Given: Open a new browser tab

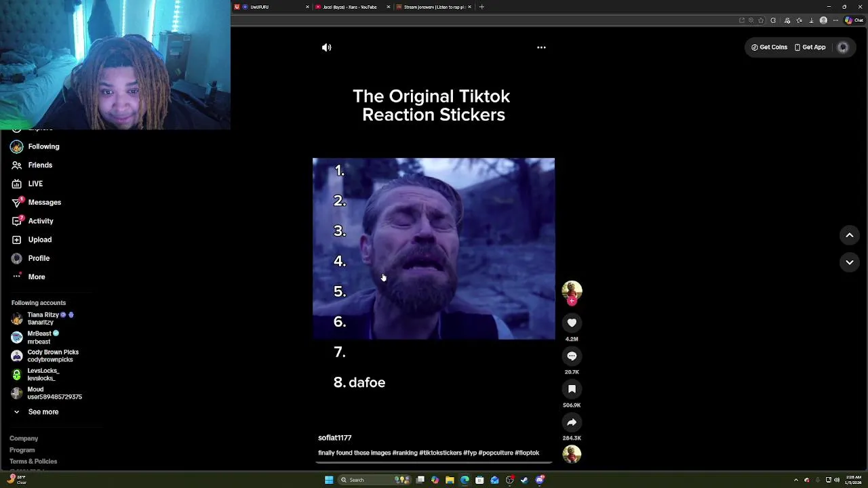Looking at the screenshot, I should pyautogui.click(x=481, y=7).
